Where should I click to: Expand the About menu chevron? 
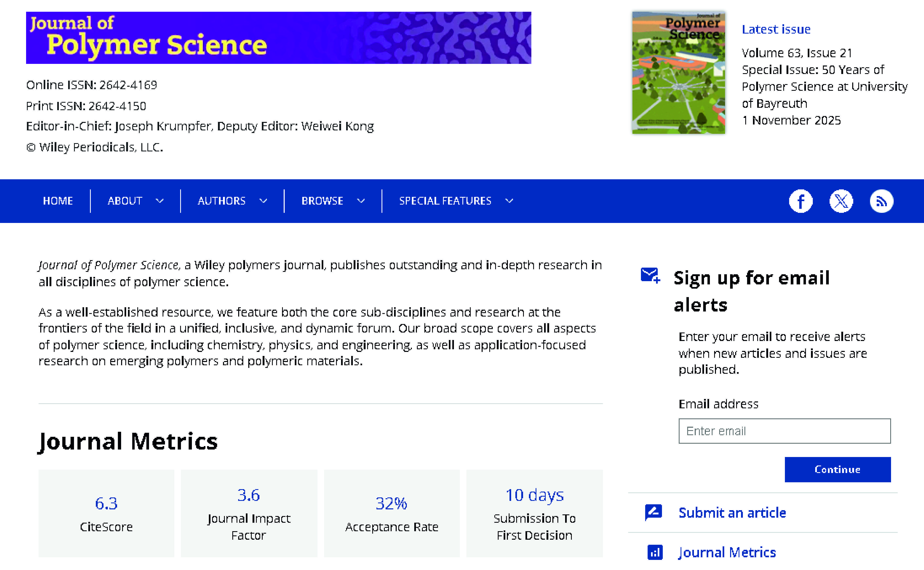pyautogui.click(x=160, y=201)
